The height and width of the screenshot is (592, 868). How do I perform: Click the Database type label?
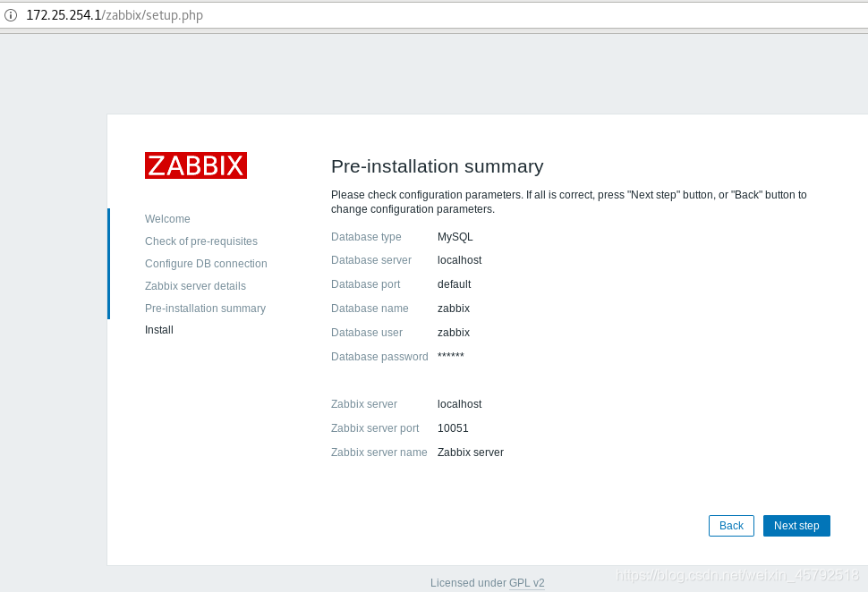pos(367,237)
